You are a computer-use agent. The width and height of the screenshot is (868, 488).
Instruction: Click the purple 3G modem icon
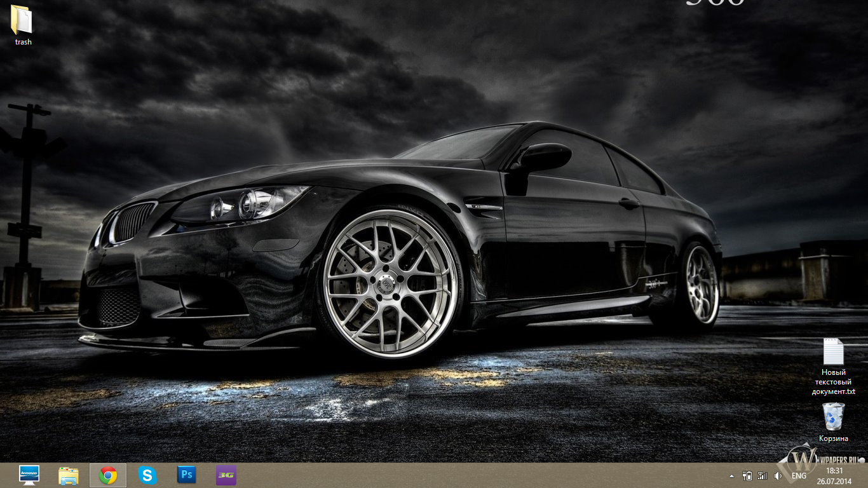226,475
